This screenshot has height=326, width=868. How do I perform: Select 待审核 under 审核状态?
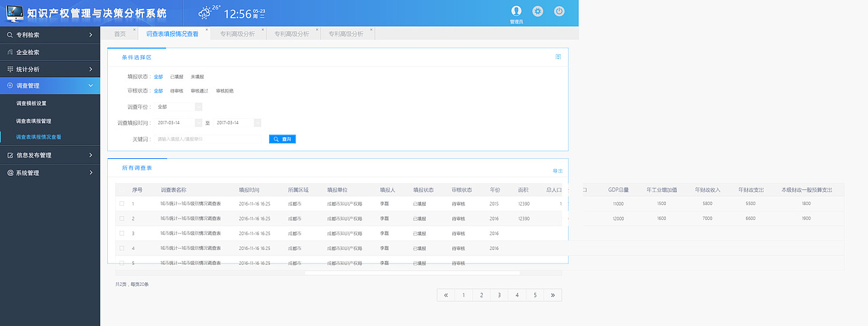[176, 91]
